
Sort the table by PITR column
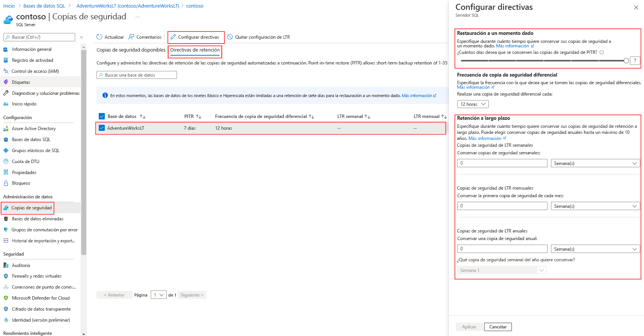tap(193, 116)
